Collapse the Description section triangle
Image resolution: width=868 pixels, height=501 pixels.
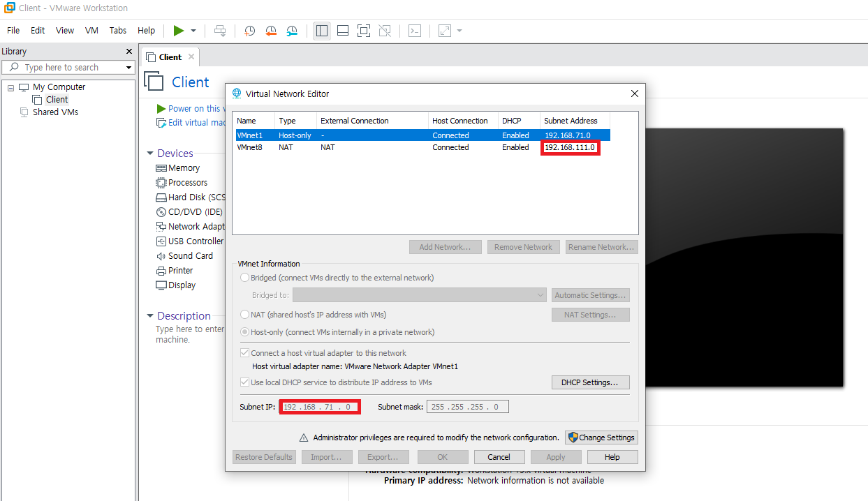(150, 316)
